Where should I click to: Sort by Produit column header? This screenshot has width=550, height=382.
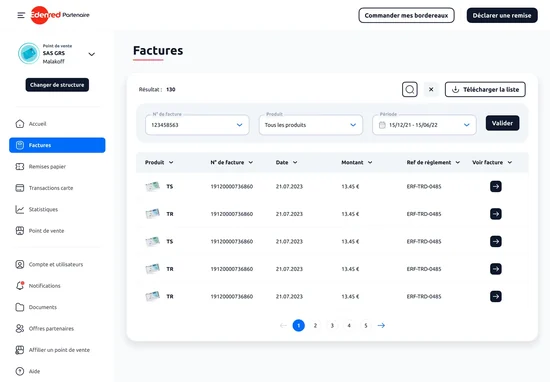pos(159,162)
